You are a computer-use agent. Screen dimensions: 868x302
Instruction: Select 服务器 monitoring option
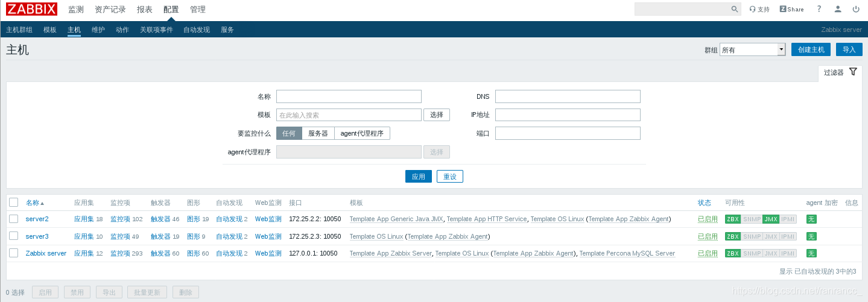click(x=318, y=133)
